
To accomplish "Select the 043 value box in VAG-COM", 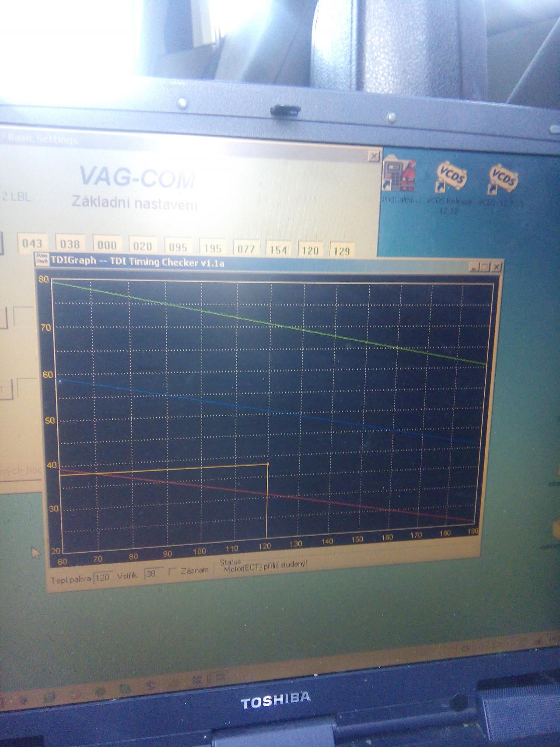I will (x=32, y=243).
